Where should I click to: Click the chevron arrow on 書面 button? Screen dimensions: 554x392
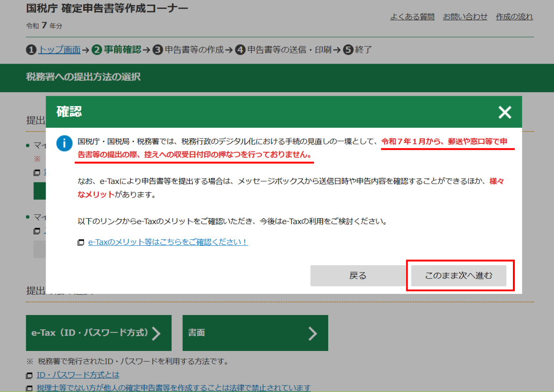tap(313, 333)
